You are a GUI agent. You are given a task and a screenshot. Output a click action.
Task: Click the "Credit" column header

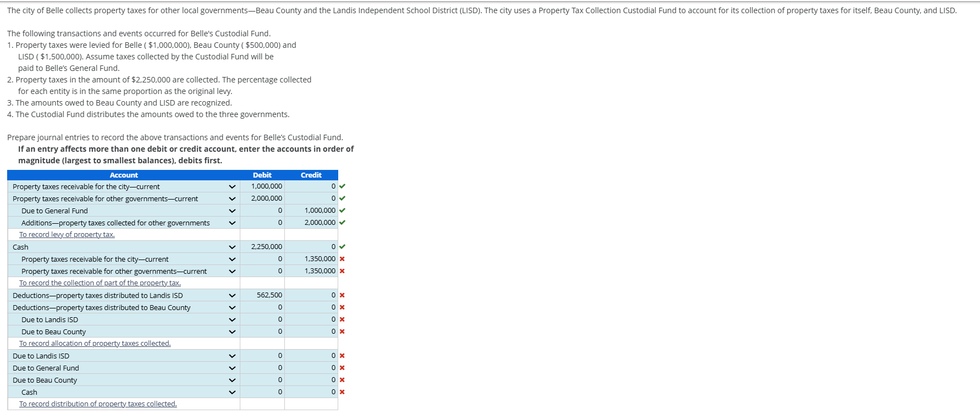[311, 175]
